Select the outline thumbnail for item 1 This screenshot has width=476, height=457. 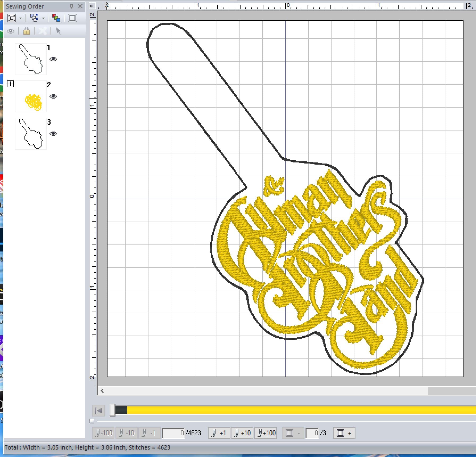[x=31, y=59]
